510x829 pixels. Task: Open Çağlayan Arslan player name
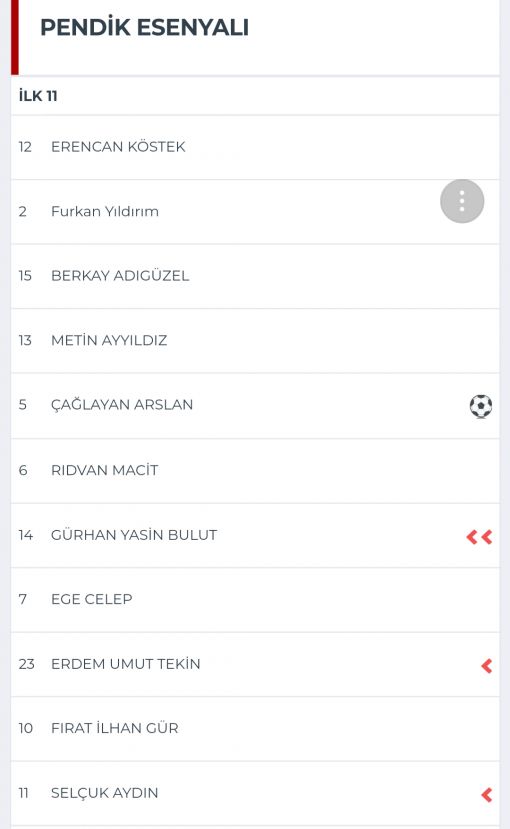pos(122,404)
